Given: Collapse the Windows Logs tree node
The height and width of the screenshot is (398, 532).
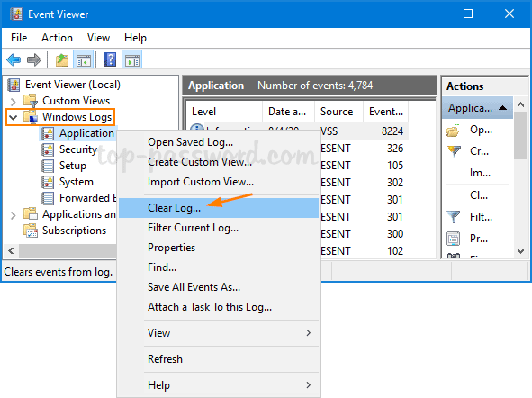Looking at the screenshot, I should [14, 117].
